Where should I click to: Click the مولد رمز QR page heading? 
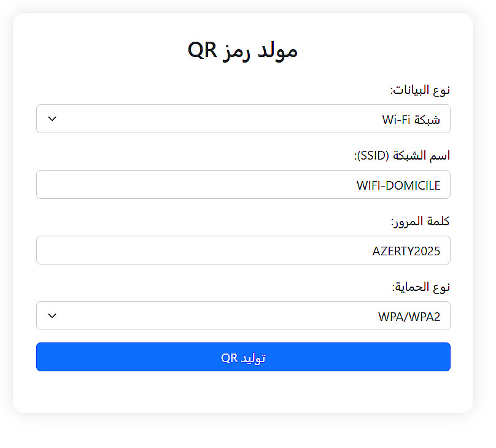click(x=243, y=50)
